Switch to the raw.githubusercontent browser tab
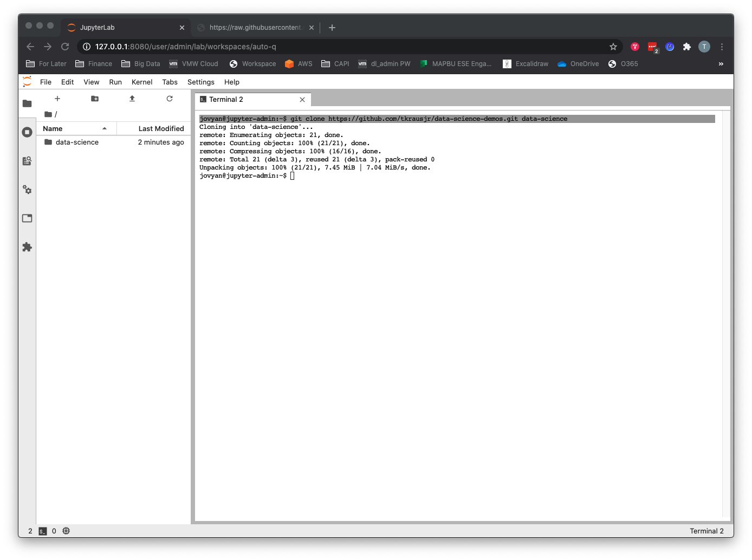This screenshot has height=560, width=752. click(256, 28)
